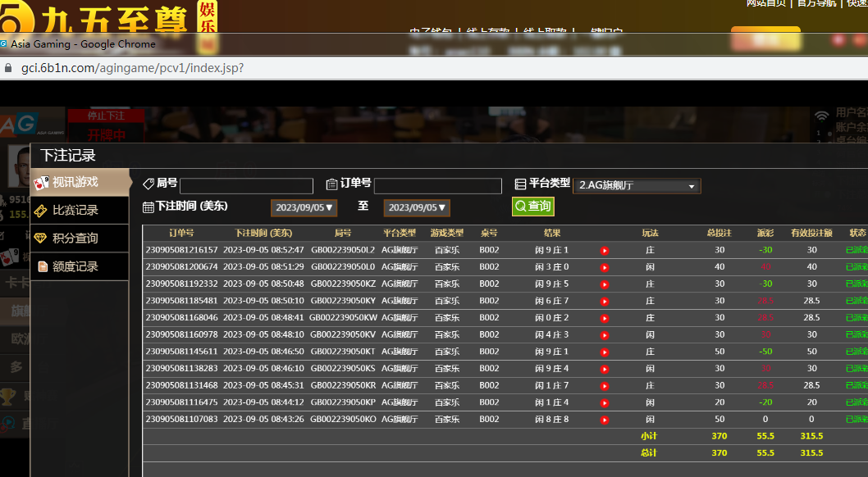Open the start date picker 2023/09/05
The width and height of the screenshot is (868, 477).
(304, 208)
